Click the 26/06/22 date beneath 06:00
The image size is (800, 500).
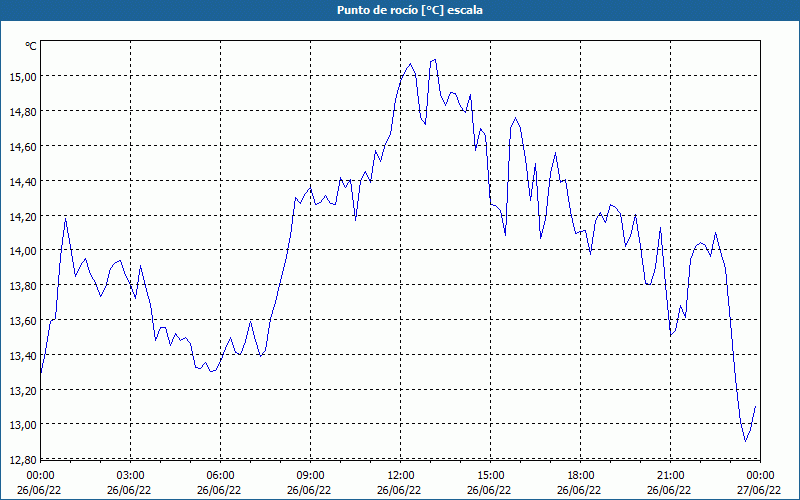[219, 490]
